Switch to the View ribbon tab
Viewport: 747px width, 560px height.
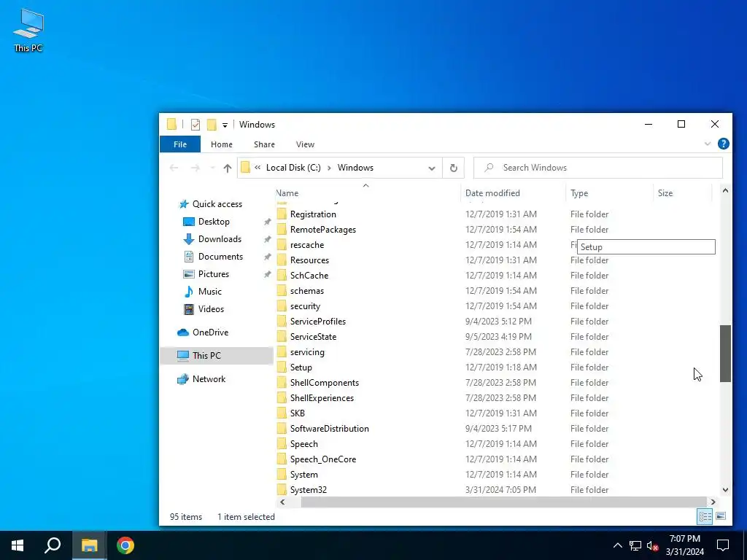tap(305, 144)
